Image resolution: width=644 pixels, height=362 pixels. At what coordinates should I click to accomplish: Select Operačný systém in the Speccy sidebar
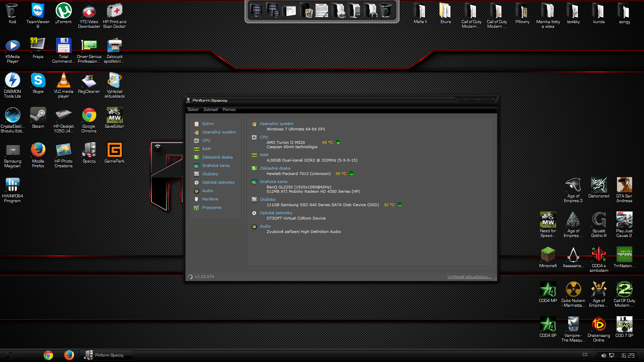219,132
